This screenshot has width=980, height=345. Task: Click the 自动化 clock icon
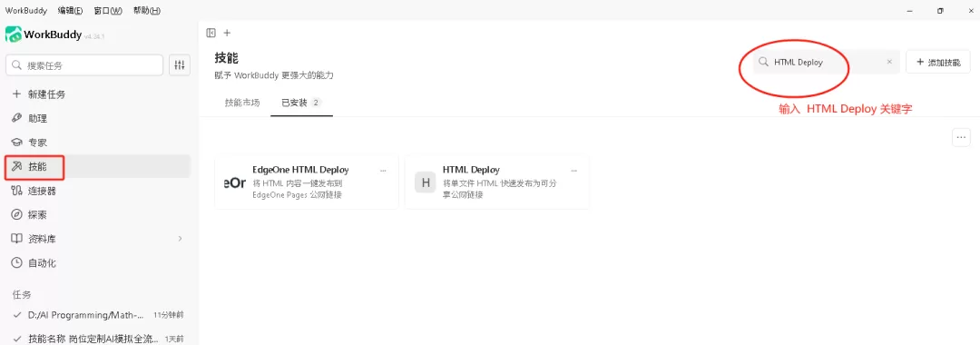(17, 263)
